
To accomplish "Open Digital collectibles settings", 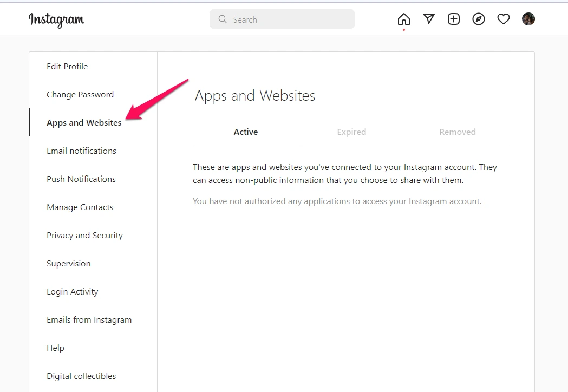I will (81, 376).
